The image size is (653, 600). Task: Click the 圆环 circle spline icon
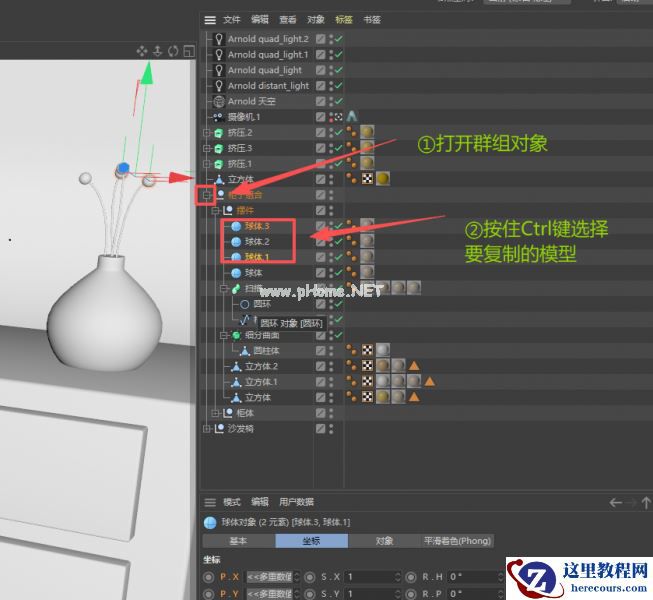(x=245, y=304)
